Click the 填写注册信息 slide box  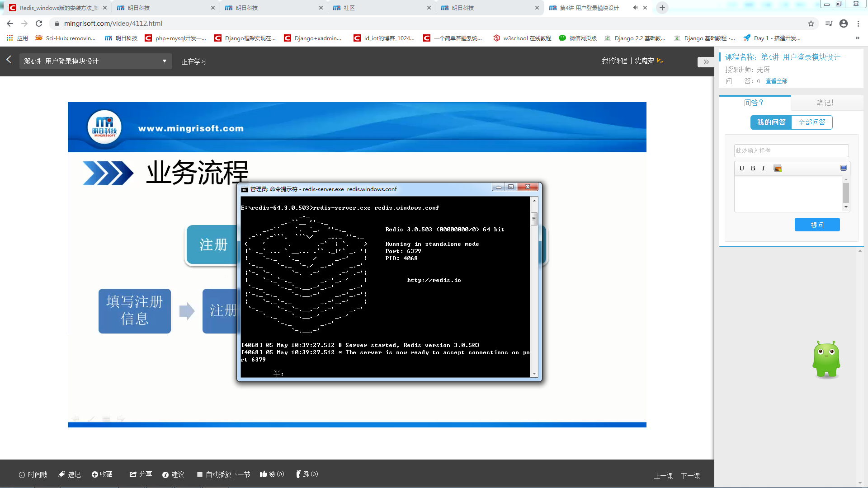point(135,311)
